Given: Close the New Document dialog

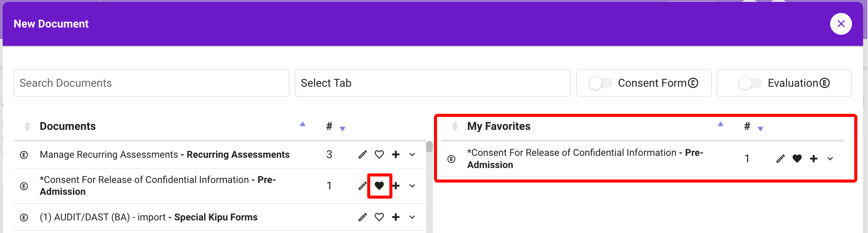Looking at the screenshot, I should pyautogui.click(x=841, y=24).
